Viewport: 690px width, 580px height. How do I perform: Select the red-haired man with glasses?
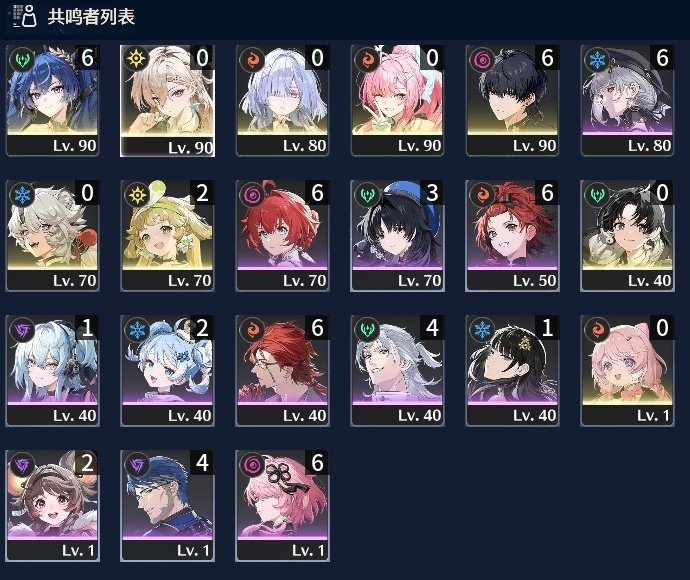(x=283, y=371)
